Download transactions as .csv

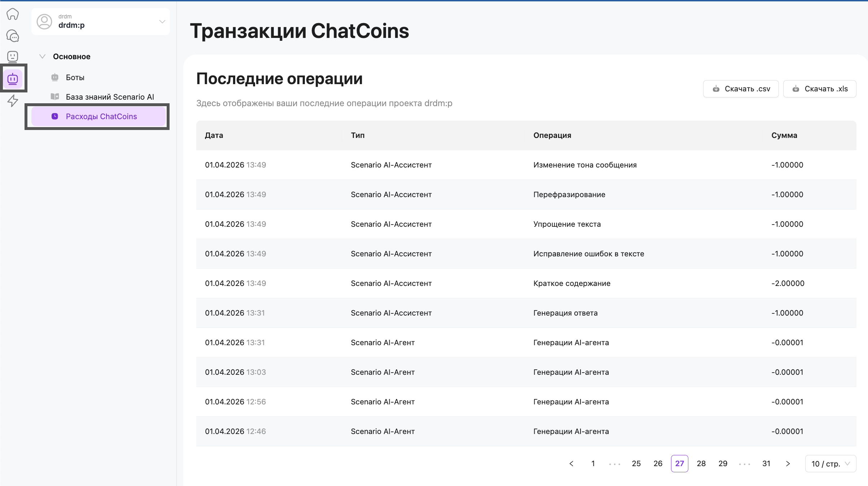(x=741, y=89)
